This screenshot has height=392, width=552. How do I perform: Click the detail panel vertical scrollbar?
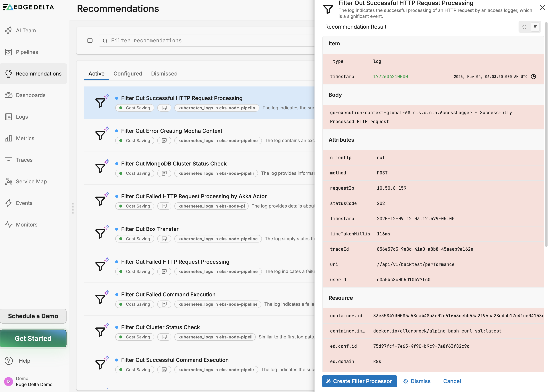[546, 134]
